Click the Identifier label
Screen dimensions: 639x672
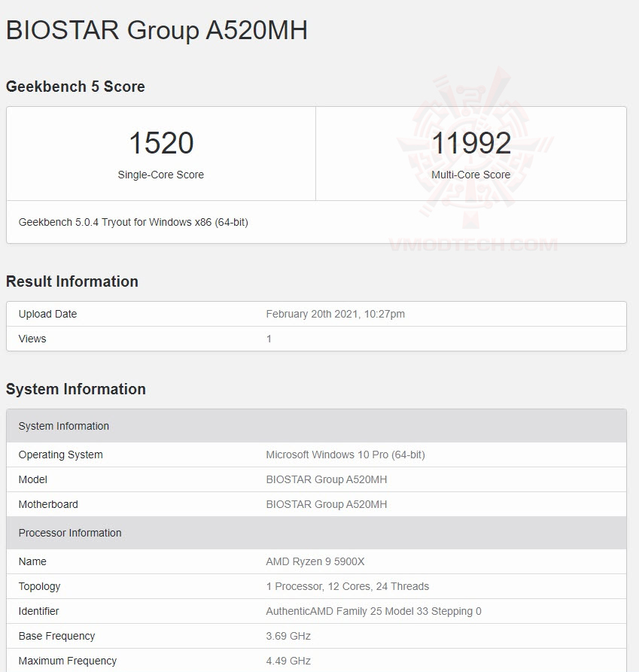(x=38, y=611)
